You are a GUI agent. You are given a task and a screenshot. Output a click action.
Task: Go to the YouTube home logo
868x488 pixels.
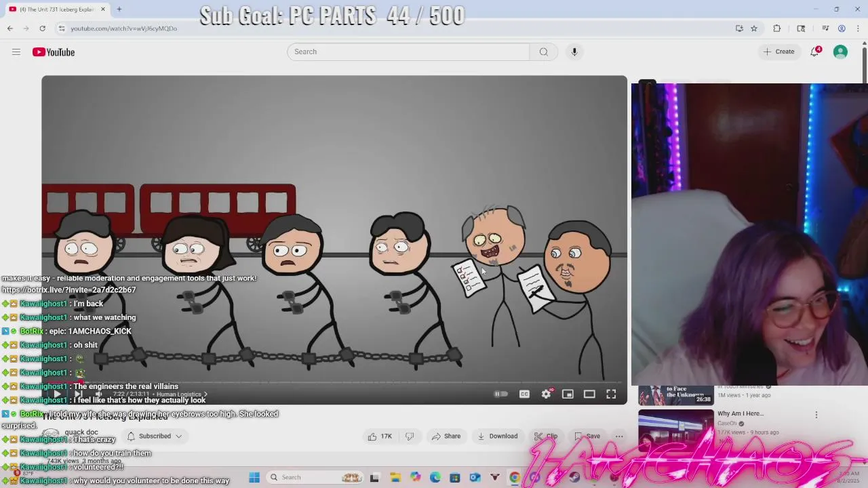(x=54, y=52)
